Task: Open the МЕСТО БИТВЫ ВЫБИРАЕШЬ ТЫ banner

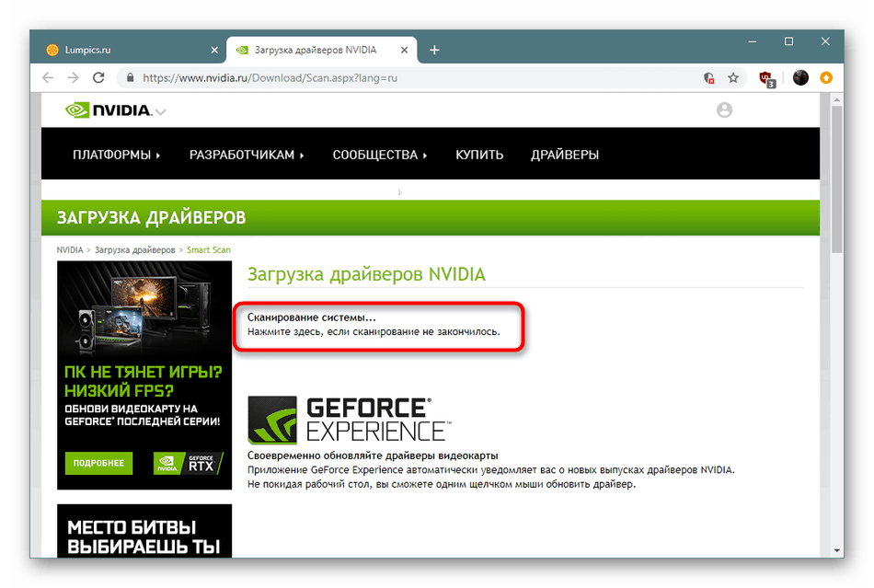Action: [144, 531]
